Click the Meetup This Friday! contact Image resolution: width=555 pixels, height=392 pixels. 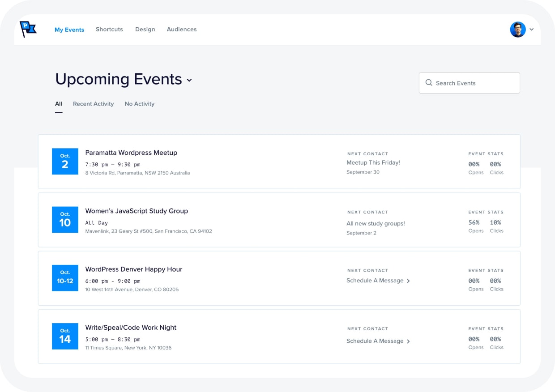(373, 162)
